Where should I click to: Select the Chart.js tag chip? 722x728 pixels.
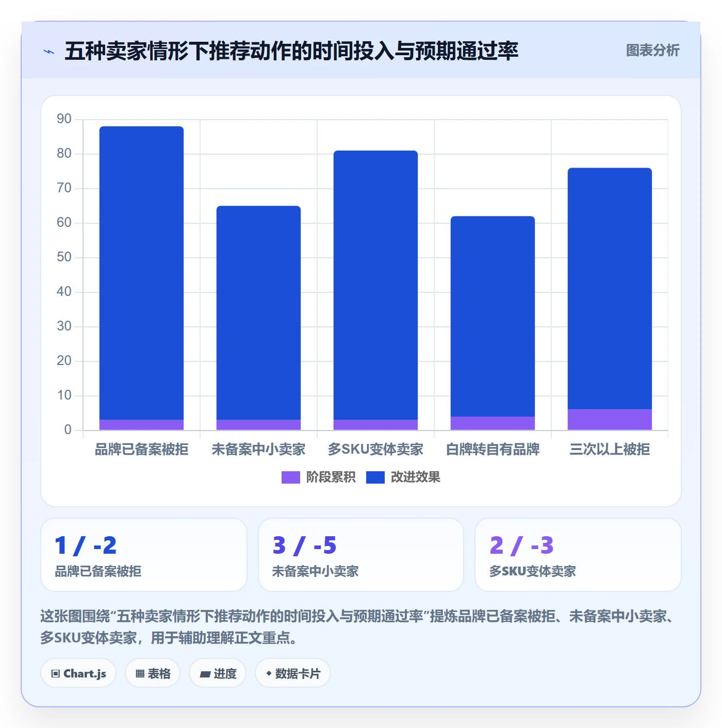pyautogui.click(x=78, y=673)
